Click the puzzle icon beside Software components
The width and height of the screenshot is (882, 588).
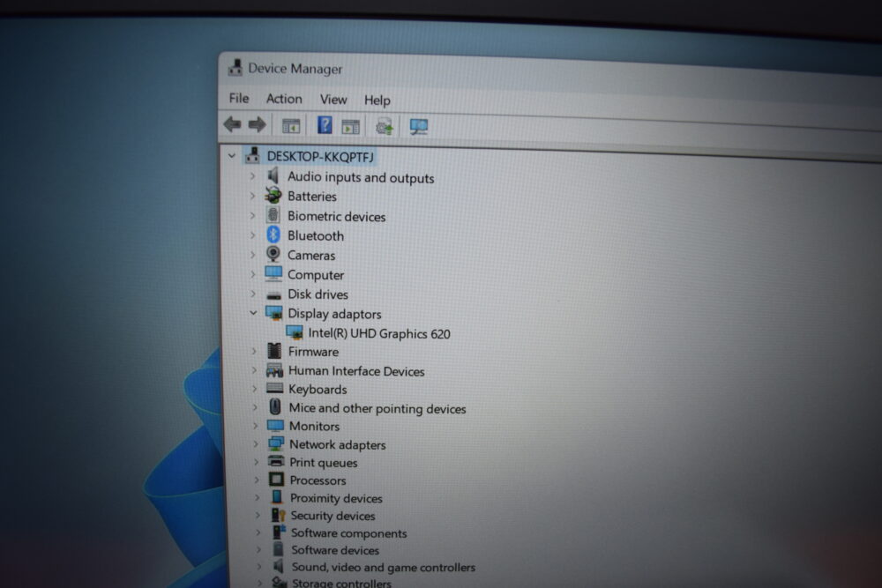(279, 532)
